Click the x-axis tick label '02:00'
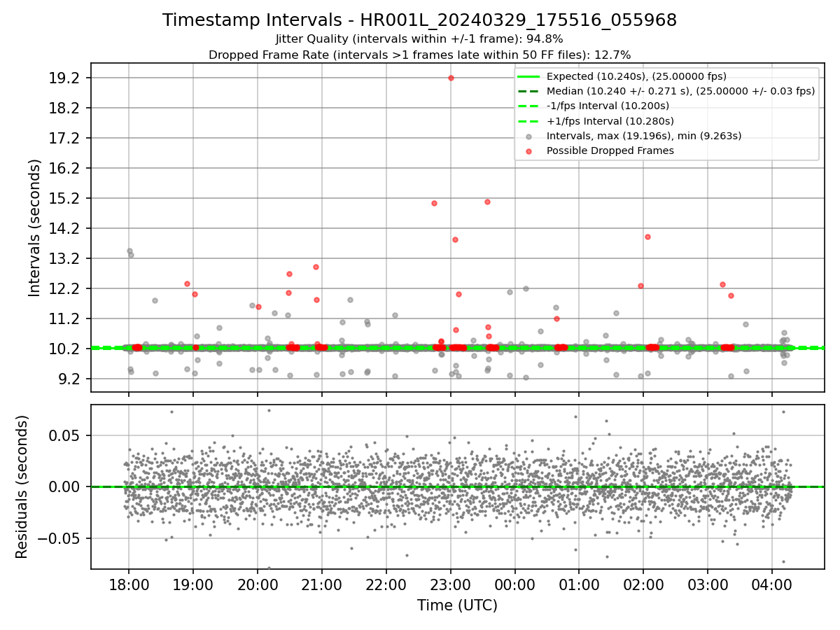This screenshot has width=840, height=630. (643, 584)
